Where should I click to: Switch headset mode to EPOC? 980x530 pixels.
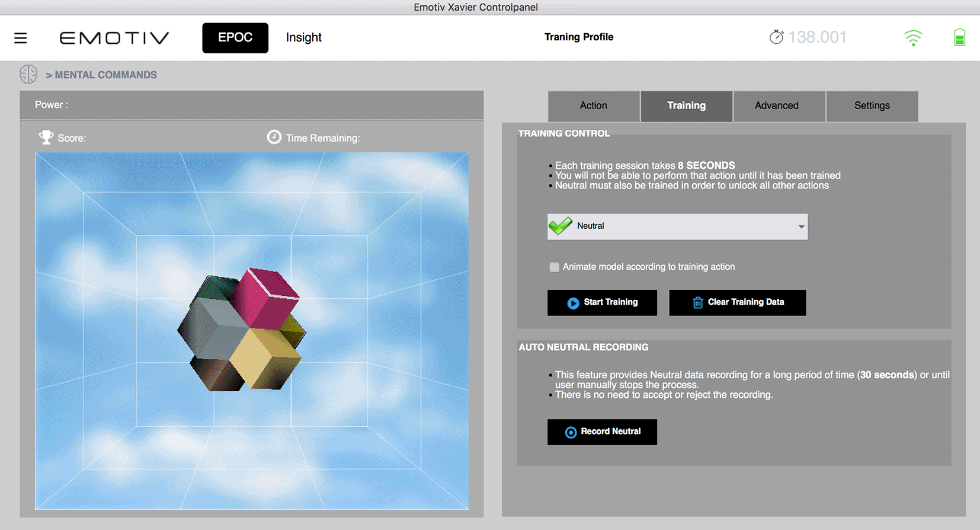pyautogui.click(x=235, y=38)
